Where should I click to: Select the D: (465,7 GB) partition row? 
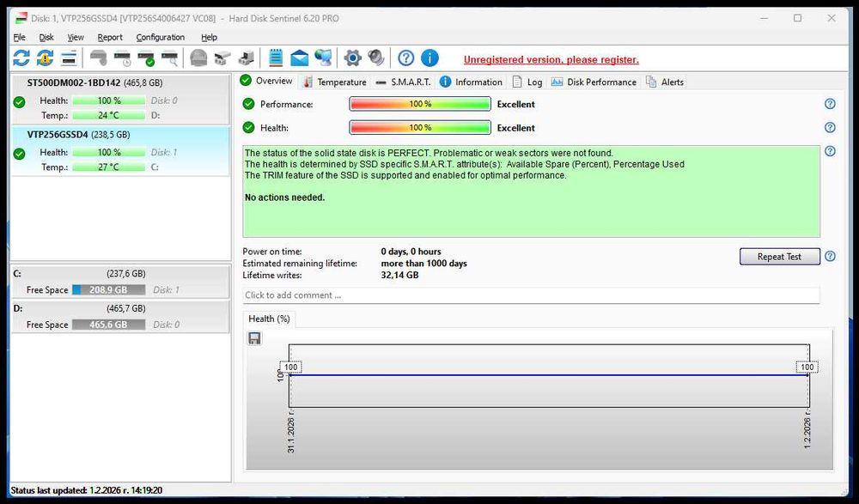click(x=120, y=317)
